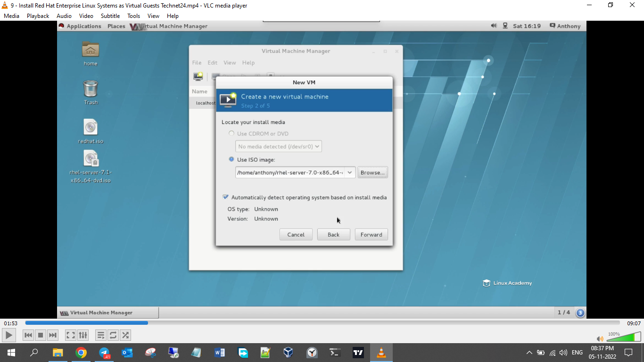Viewport: 644px width, 362px height.
Task: Open Windows taskbar search
Action: coord(34,353)
